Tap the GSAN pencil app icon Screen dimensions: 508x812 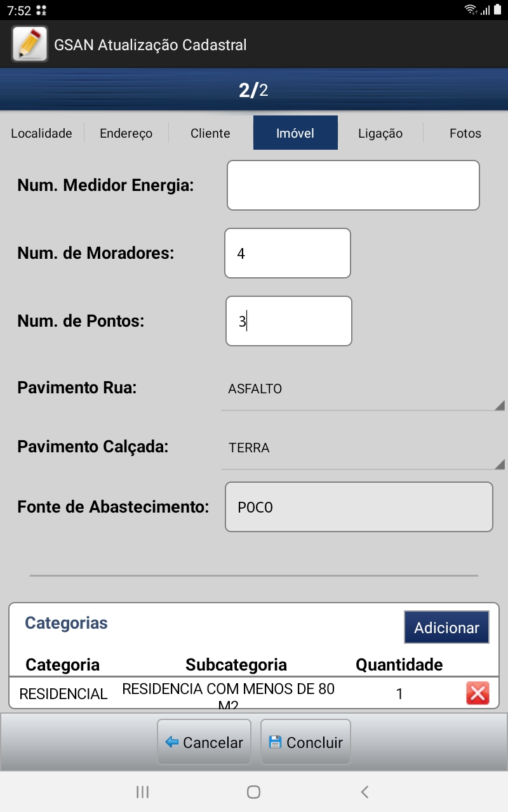[30, 44]
